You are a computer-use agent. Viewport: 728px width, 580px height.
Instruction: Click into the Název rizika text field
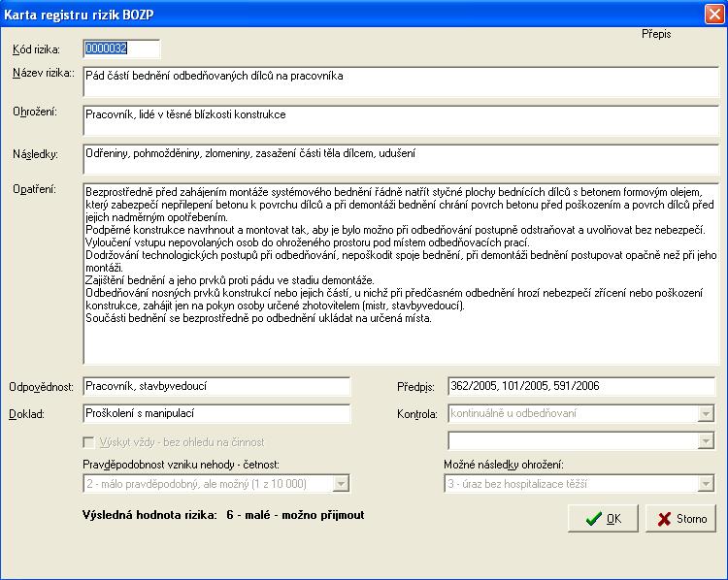(401, 81)
